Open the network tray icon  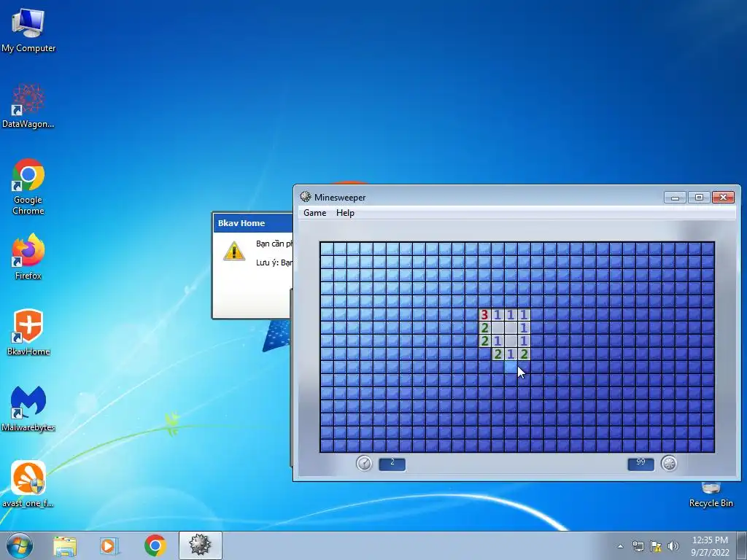[638, 546]
